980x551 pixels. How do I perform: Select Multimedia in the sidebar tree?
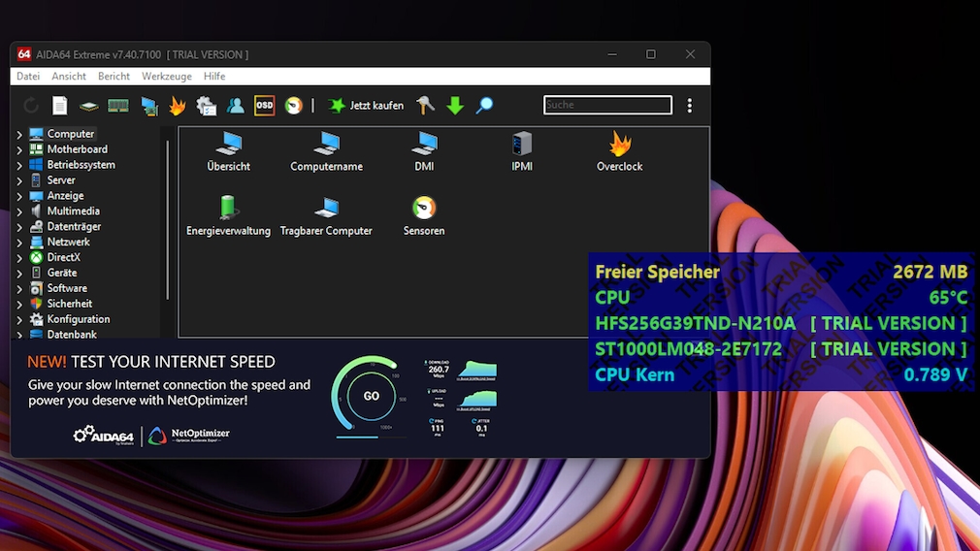tap(73, 211)
